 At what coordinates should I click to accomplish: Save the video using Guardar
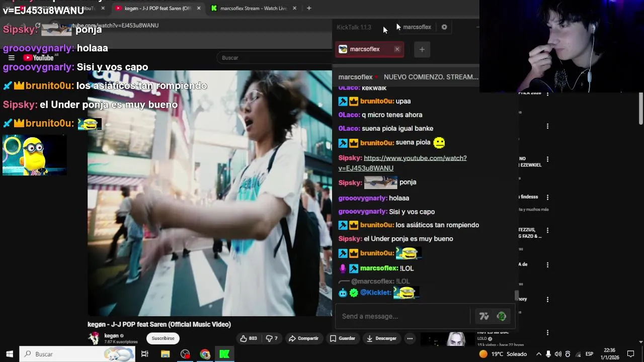point(343,338)
